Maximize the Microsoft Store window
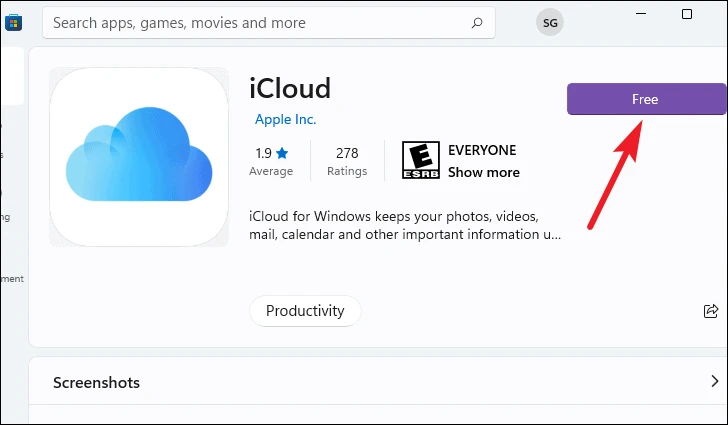This screenshot has height=425, width=728. tap(687, 14)
